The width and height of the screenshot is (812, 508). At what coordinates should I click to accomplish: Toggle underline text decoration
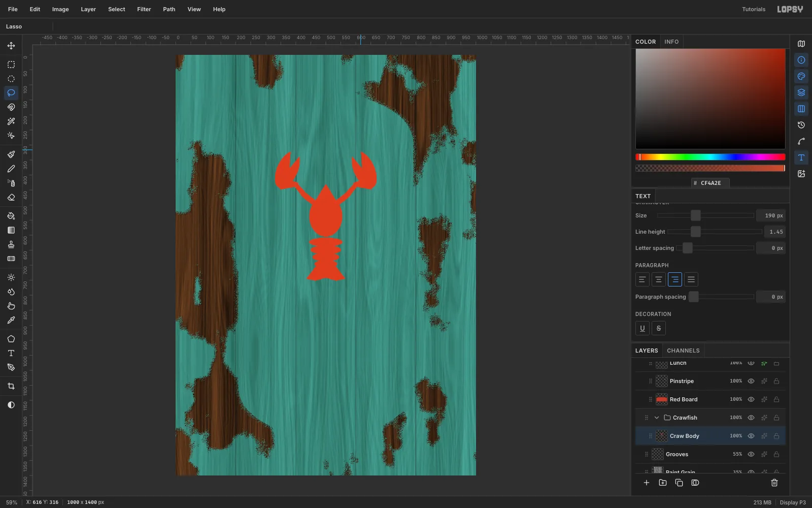[x=642, y=328]
